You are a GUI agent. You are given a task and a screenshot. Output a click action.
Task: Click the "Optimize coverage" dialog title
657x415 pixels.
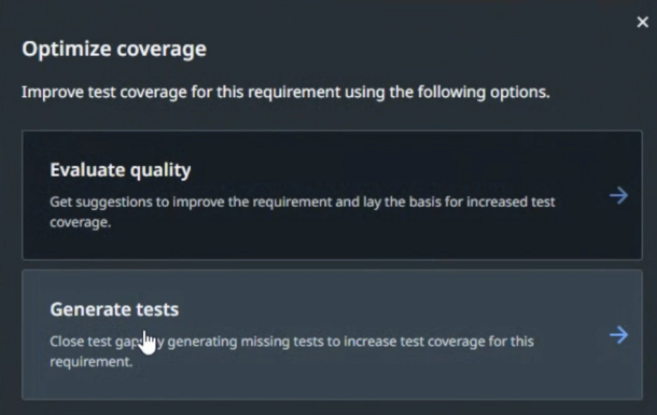pyautogui.click(x=114, y=49)
